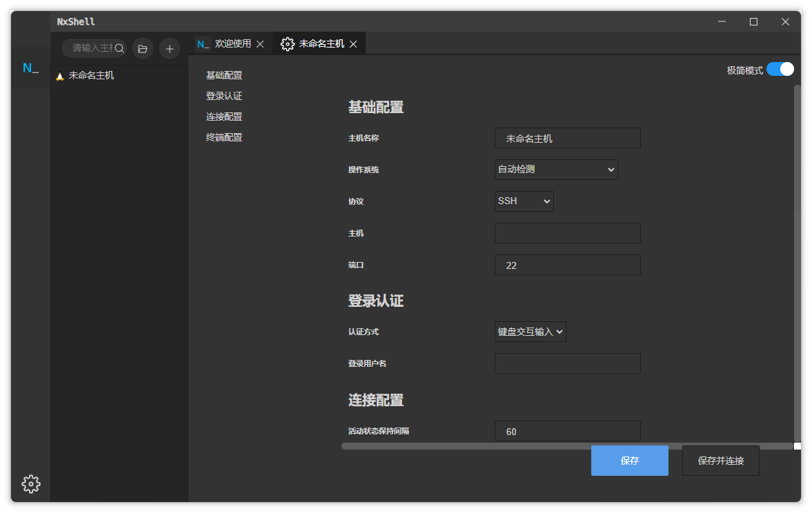The width and height of the screenshot is (812, 513).
Task: Click the 保存并连接 button
Action: (x=720, y=460)
